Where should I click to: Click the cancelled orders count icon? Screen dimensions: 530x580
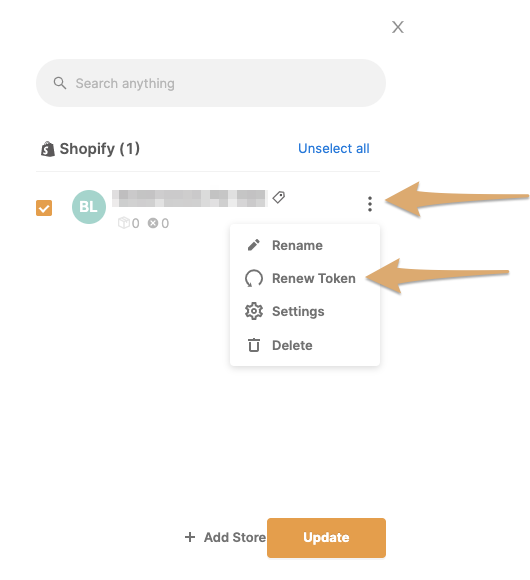(x=153, y=223)
